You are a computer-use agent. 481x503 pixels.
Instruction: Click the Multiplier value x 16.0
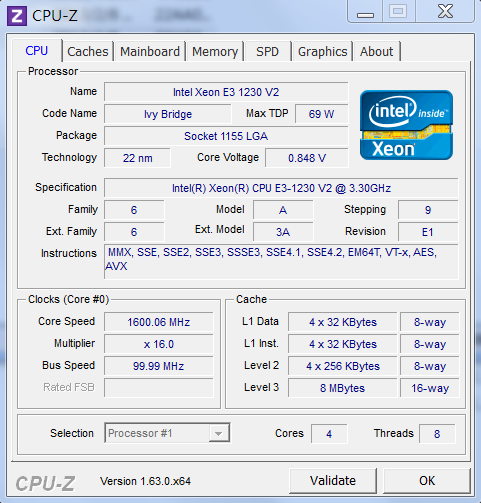click(159, 344)
